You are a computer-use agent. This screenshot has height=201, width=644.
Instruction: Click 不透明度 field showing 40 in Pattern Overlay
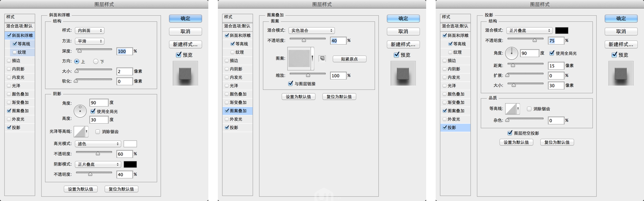(338, 40)
